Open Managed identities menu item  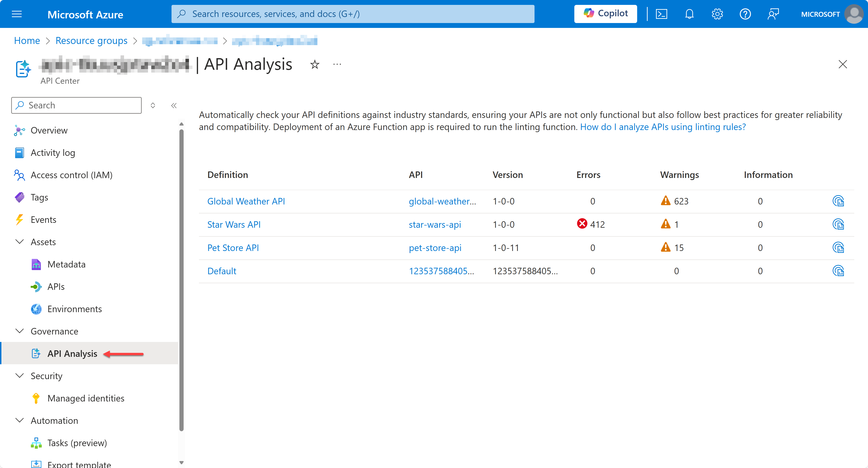tap(86, 398)
